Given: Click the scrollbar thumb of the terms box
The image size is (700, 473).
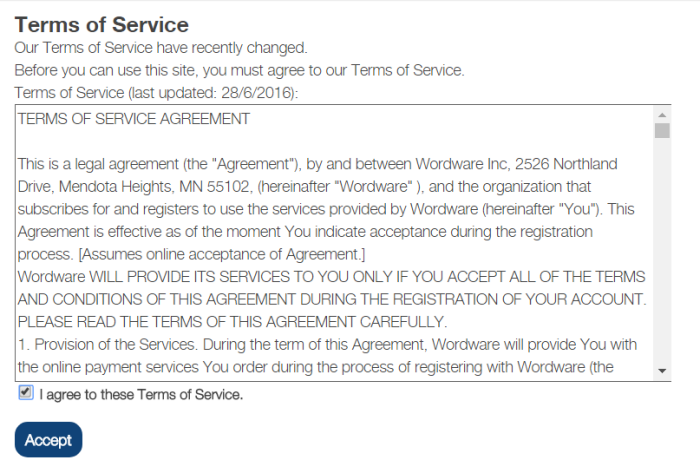Looking at the screenshot, I should point(662,130).
